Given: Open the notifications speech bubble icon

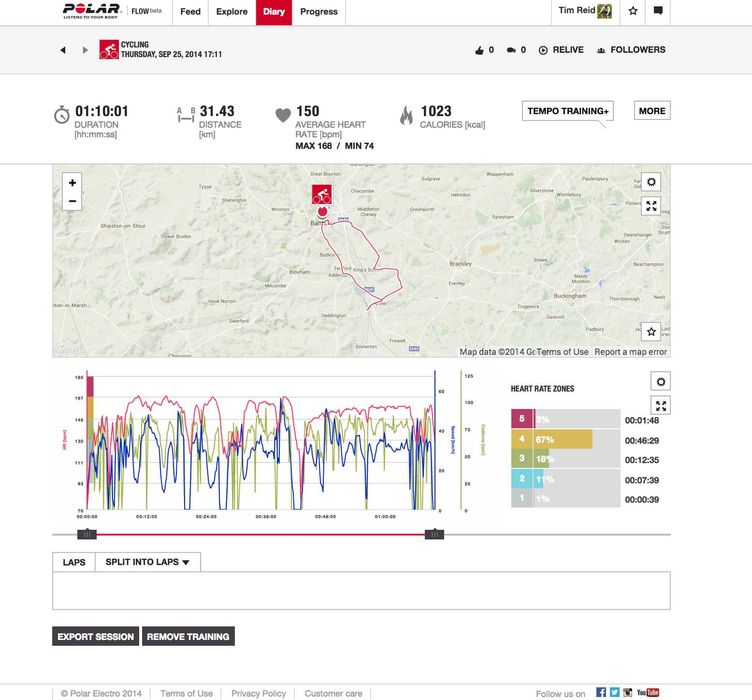Looking at the screenshot, I should pyautogui.click(x=658, y=11).
